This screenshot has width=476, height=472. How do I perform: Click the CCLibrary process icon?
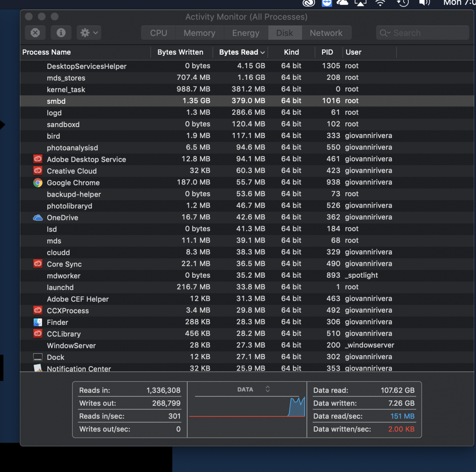(x=38, y=334)
